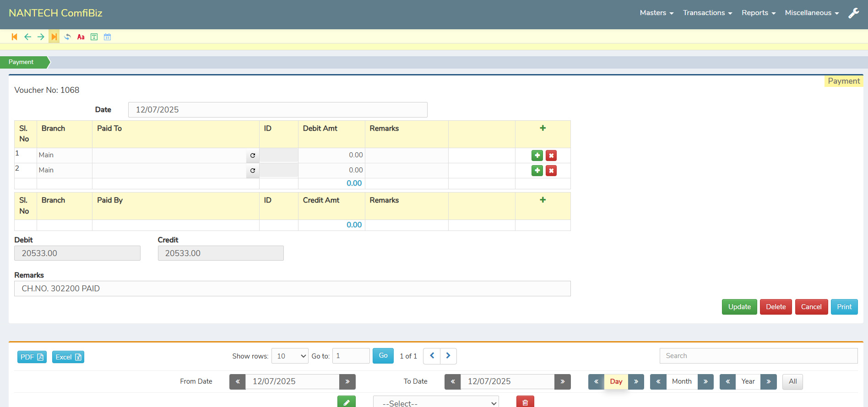Open the Show rows dropdown
Screen dimensions: 868x407
[x=290, y=356]
